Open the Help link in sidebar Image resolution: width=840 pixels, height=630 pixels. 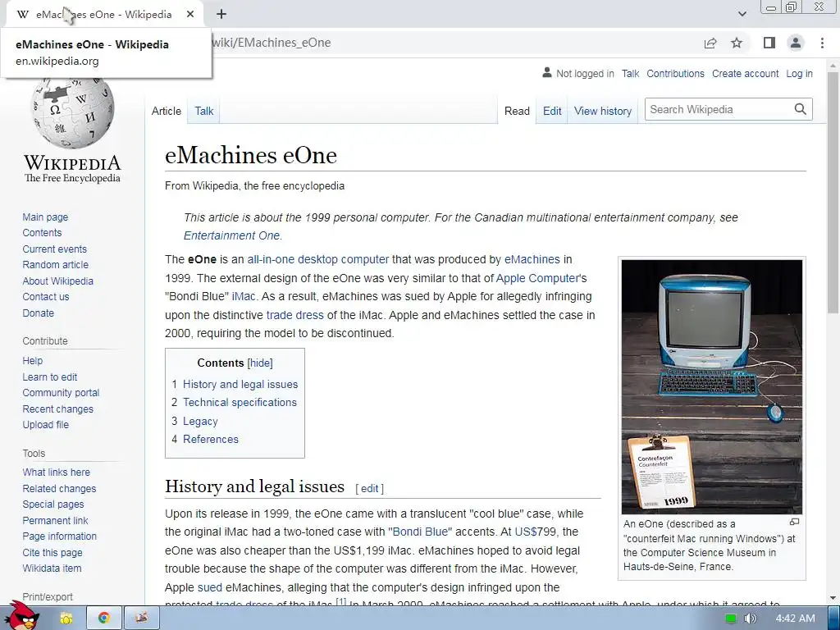coord(32,361)
